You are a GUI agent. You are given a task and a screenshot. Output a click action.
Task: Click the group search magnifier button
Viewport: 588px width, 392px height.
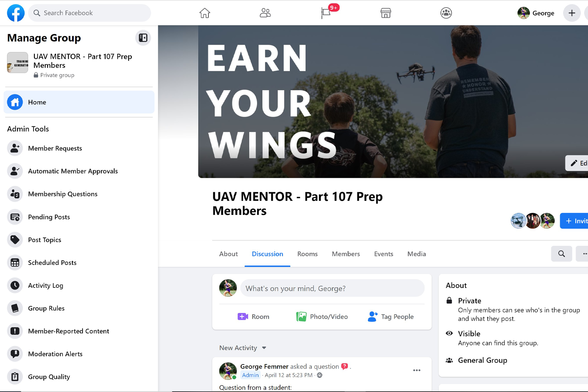click(562, 254)
